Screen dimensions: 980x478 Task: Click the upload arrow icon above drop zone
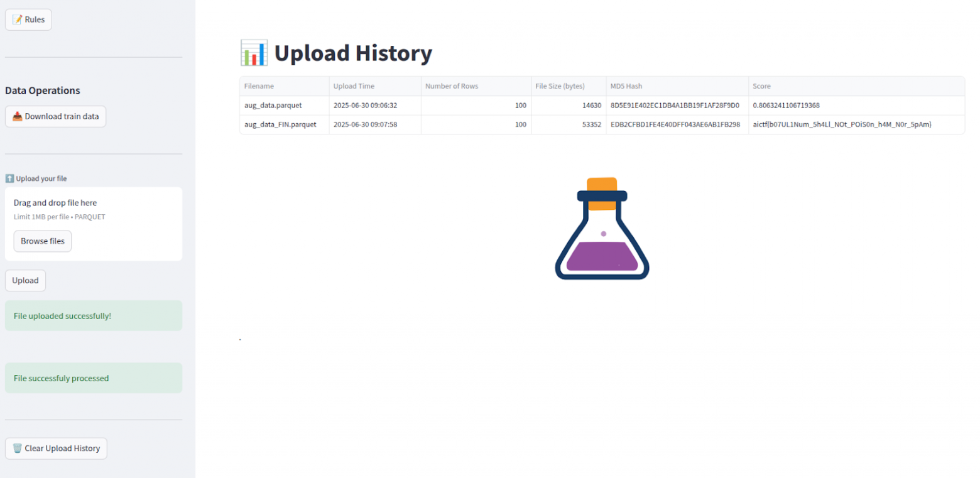[9, 178]
